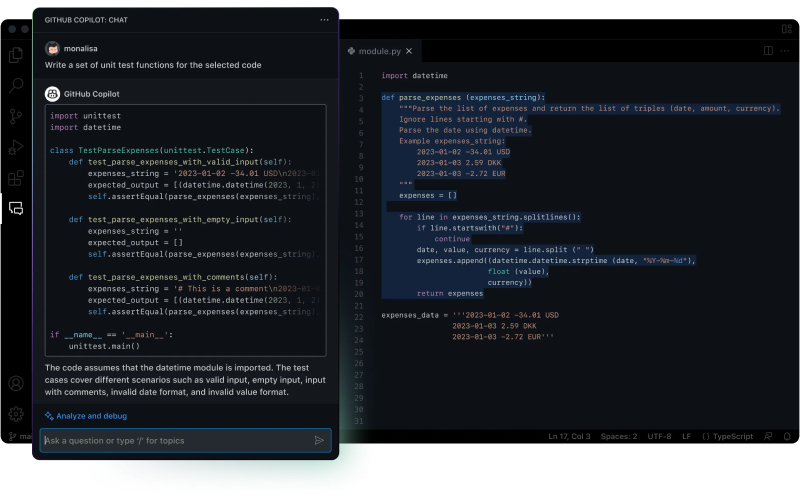
Task: Open the Run and Debug view
Action: 16,147
